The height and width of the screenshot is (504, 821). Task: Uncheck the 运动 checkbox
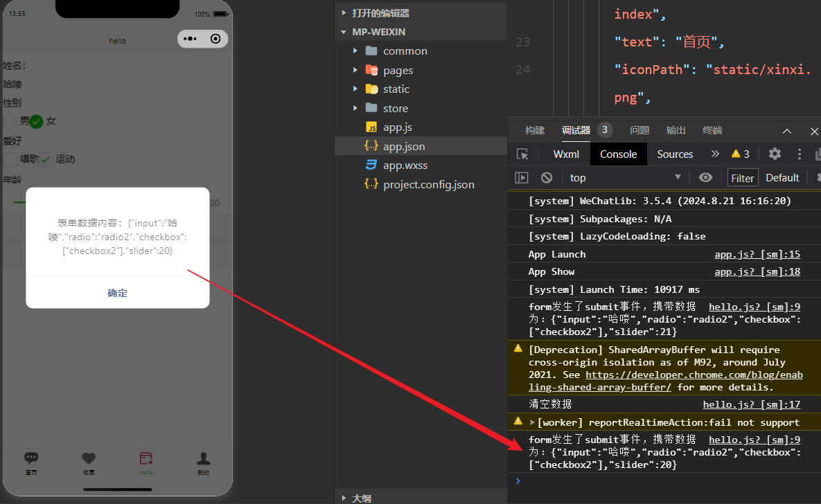tap(46, 159)
